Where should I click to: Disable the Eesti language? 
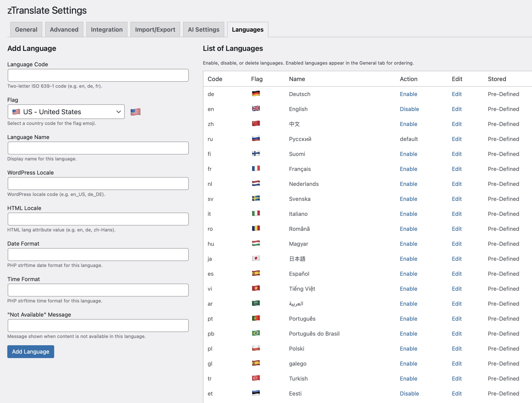click(x=409, y=394)
